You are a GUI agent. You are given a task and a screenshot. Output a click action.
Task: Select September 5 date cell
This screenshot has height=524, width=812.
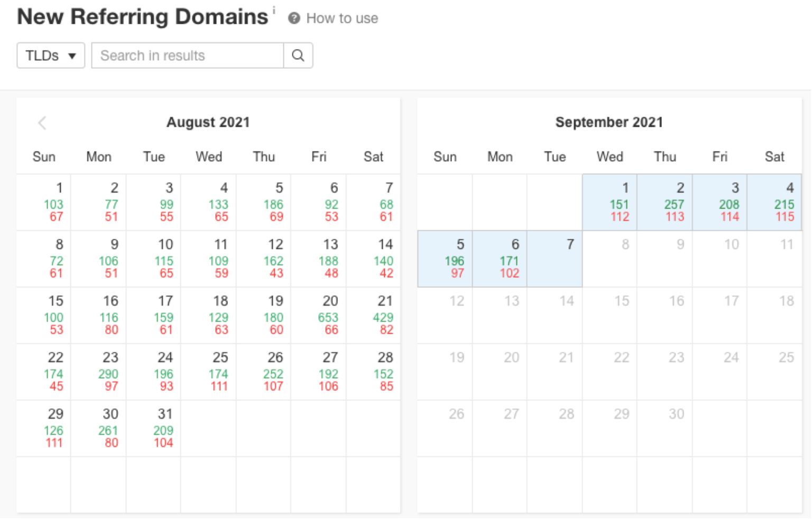pos(445,259)
